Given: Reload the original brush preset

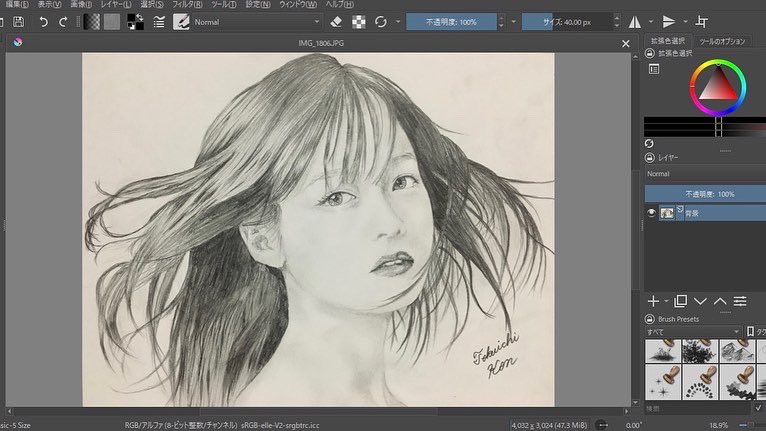Looking at the screenshot, I should pyautogui.click(x=381, y=22).
